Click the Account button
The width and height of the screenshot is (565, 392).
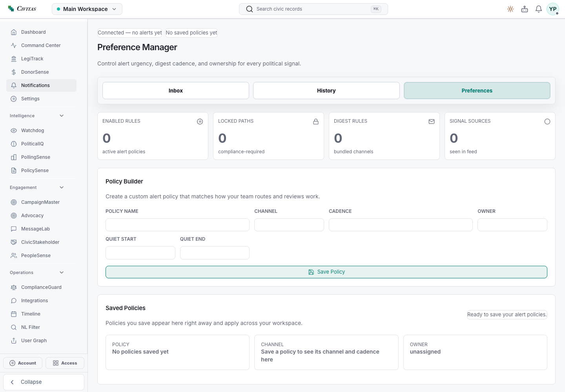point(23,363)
